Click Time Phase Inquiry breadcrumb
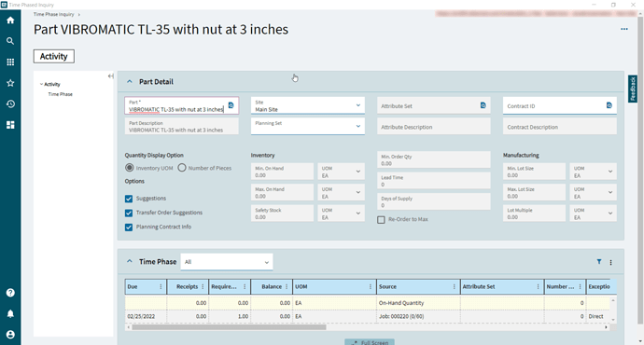 coord(54,14)
